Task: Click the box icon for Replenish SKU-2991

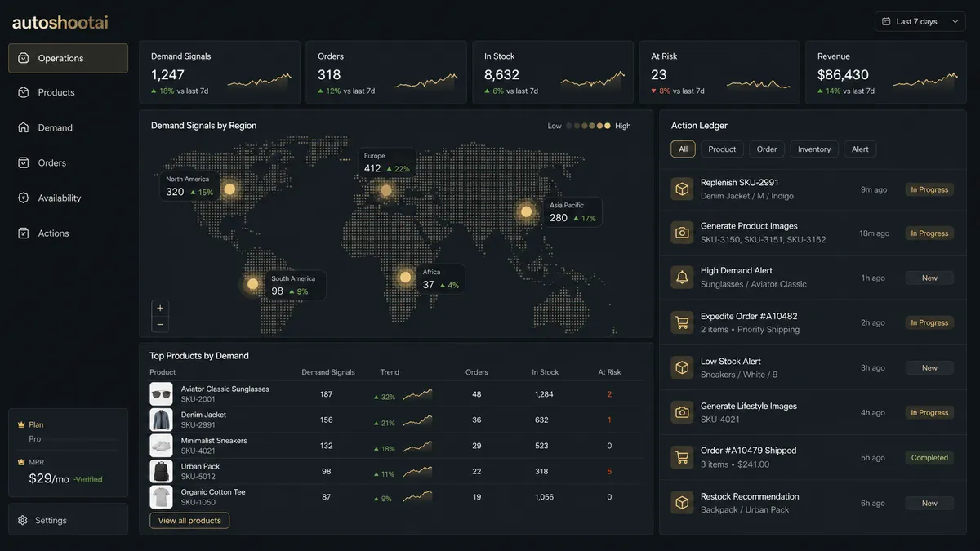Action: 682,189
